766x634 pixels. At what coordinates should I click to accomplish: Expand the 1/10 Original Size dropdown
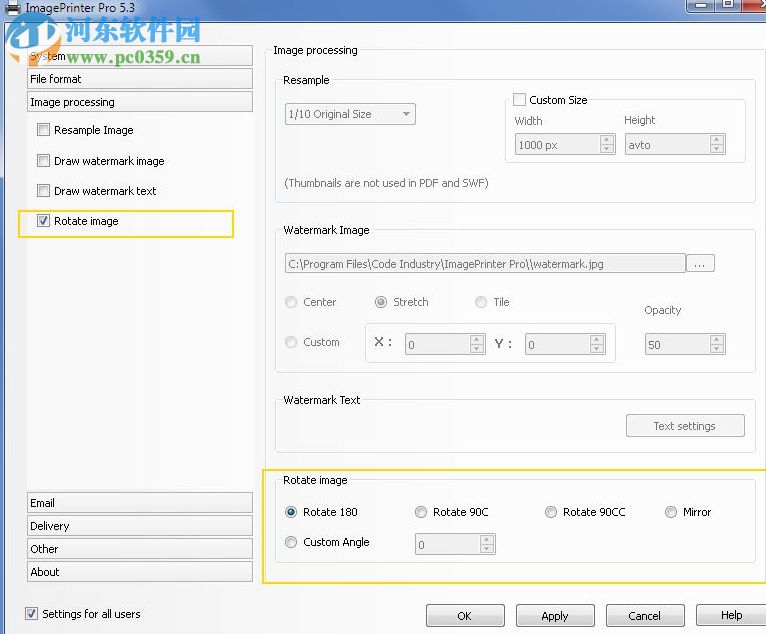click(x=350, y=114)
